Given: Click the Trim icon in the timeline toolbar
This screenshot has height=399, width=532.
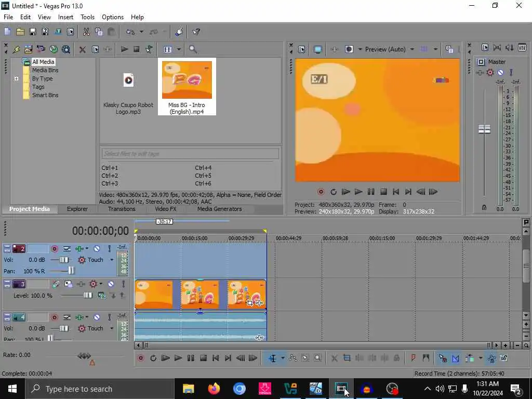Looking at the screenshot, I should (x=347, y=358).
